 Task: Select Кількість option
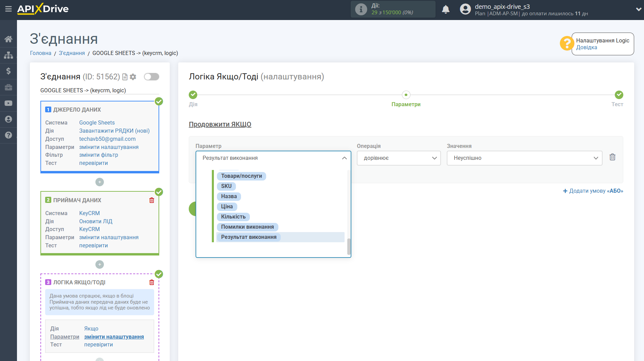click(233, 216)
